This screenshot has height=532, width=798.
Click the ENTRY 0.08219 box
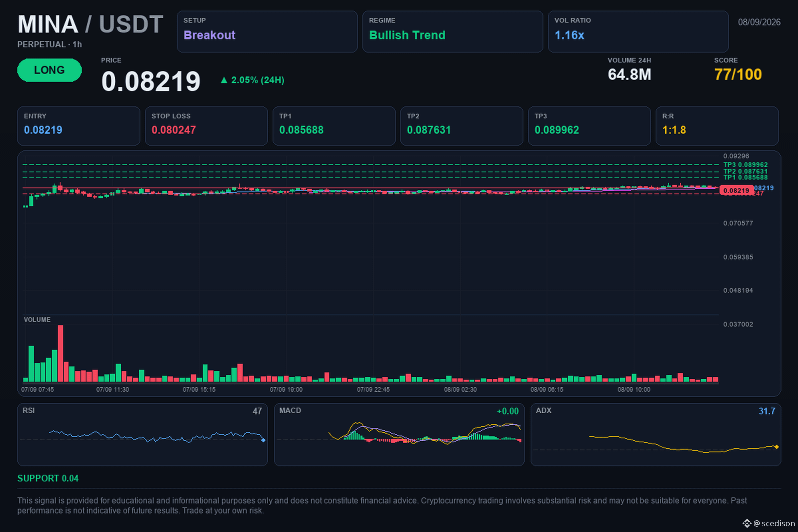point(79,126)
